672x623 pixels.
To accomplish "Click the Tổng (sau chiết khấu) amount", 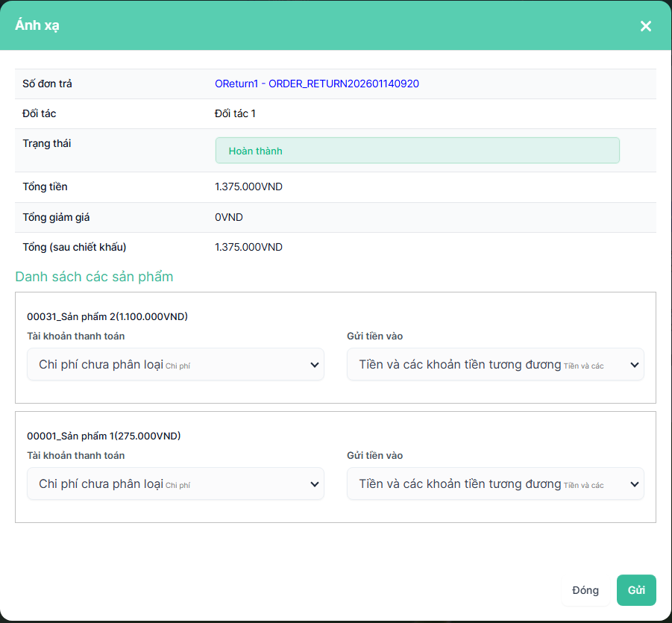I will (x=248, y=247).
